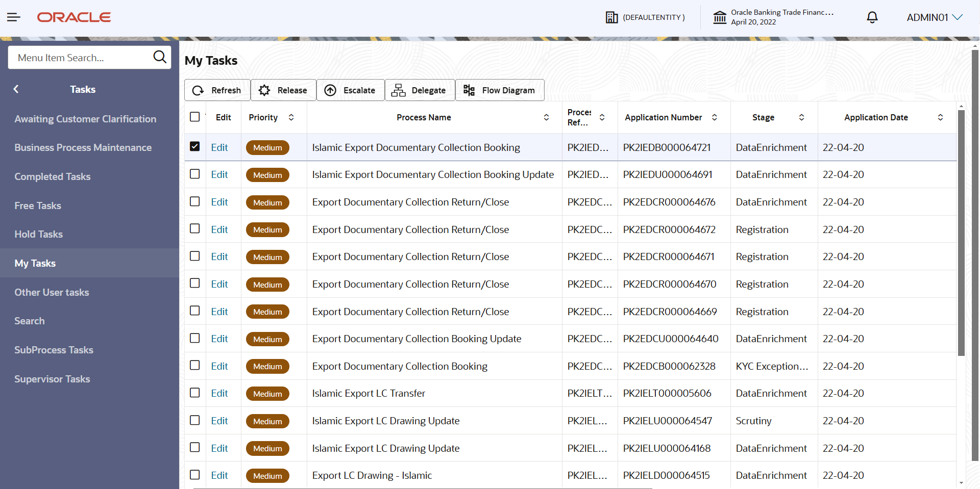Image resolution: width=980 pixels, height=489 pixels.
Task: Sort by the Priority column arrows
Action: pos(291,117)
